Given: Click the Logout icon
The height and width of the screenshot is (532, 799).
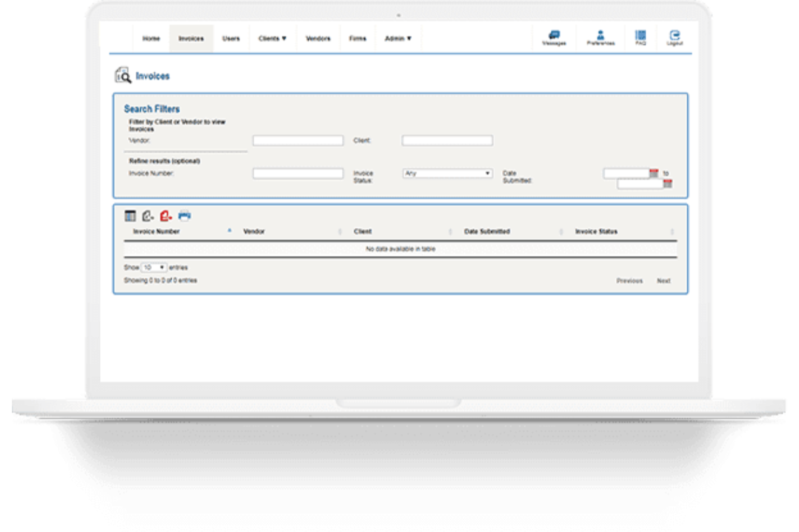Looking at the screenshot, I should 674,38.
